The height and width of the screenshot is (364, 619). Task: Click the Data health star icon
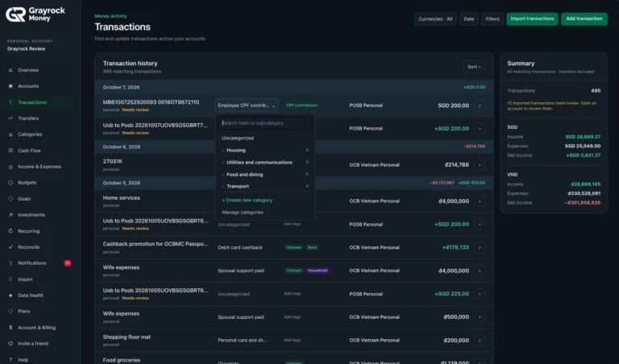coord(10,296)
